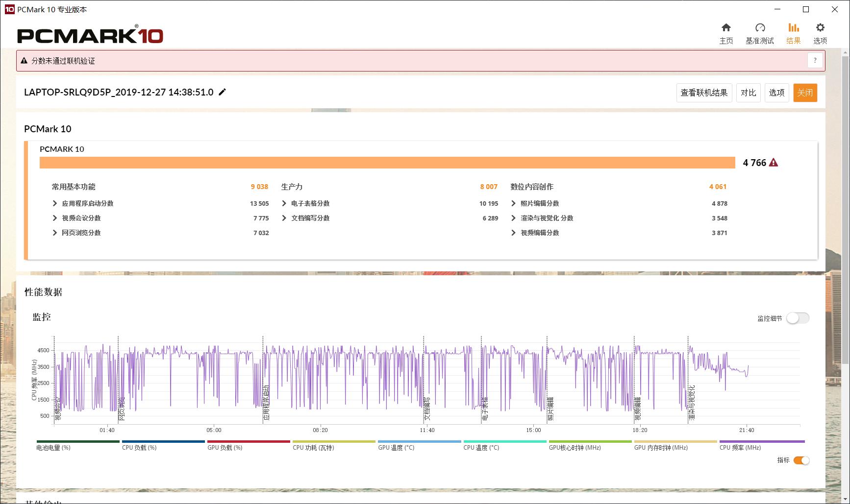The width and height of the screenshot is (850, 504).
Task: Turn off the 指标 toggle
Action: (x=801, y=460)
